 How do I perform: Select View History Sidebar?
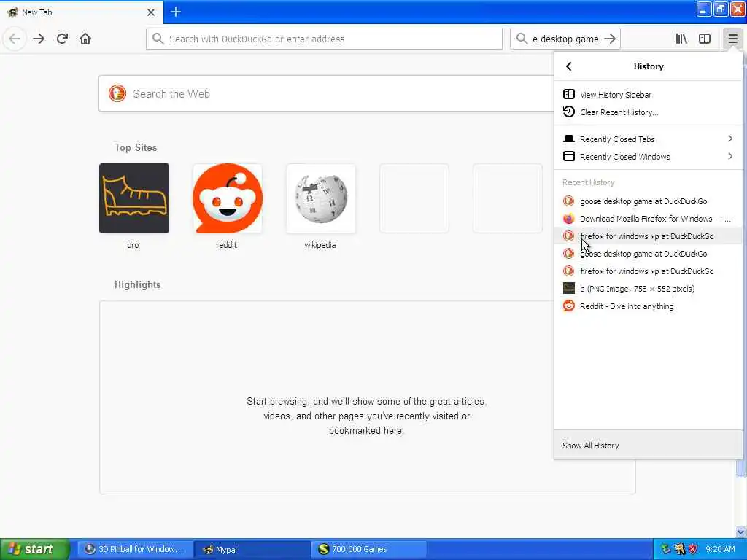tap(649, 94)
